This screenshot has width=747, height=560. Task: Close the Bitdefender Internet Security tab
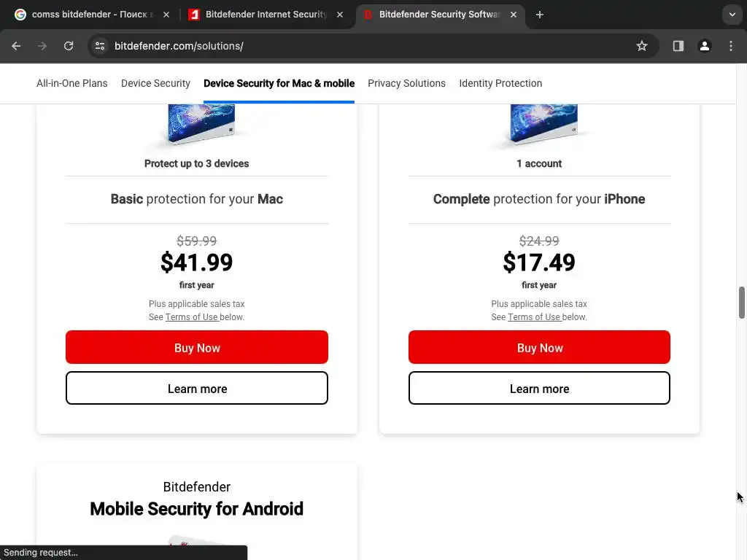point(339,15)
